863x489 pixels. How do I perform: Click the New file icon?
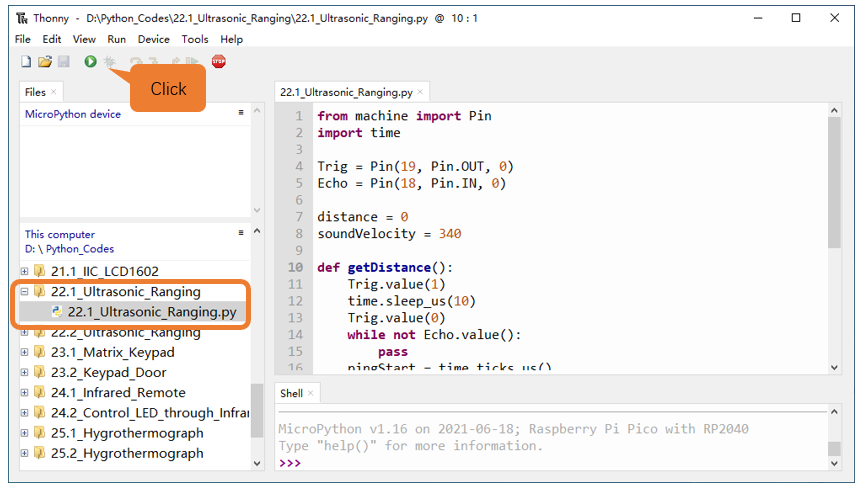coord(26,62)
